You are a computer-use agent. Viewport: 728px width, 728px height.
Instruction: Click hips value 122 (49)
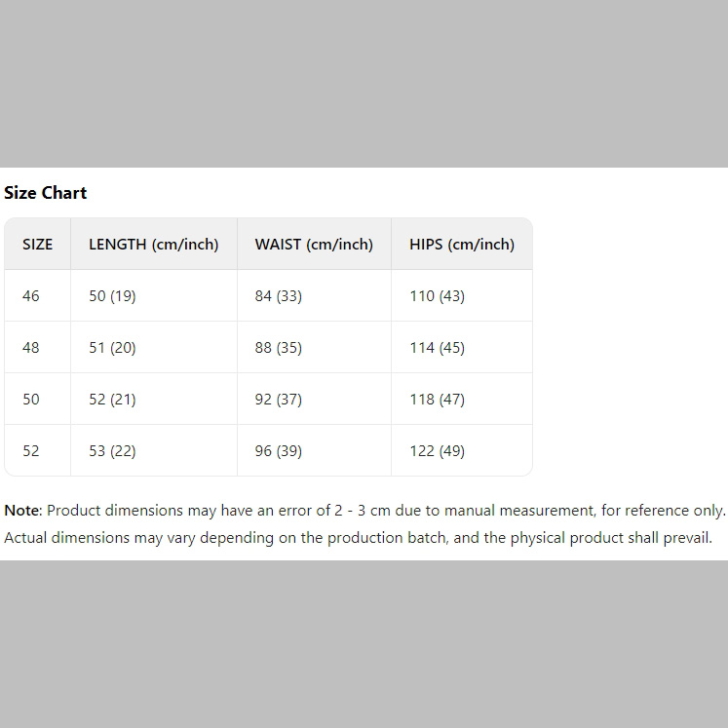click(x=438, y=451)
